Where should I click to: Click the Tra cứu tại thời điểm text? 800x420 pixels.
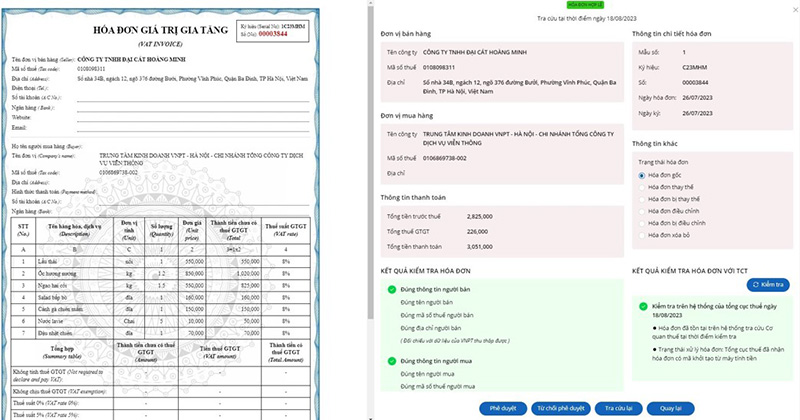click(x=587, y=18)
